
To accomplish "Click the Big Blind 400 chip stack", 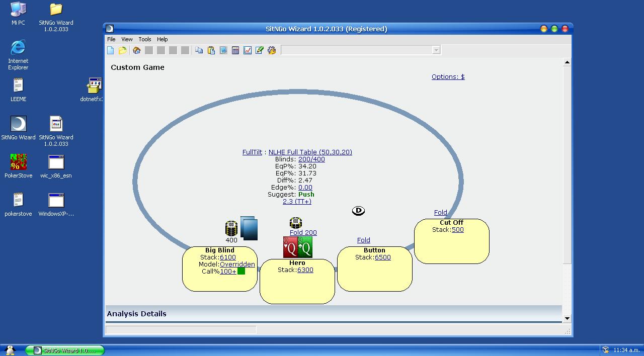I will click(x=231, y=228).
